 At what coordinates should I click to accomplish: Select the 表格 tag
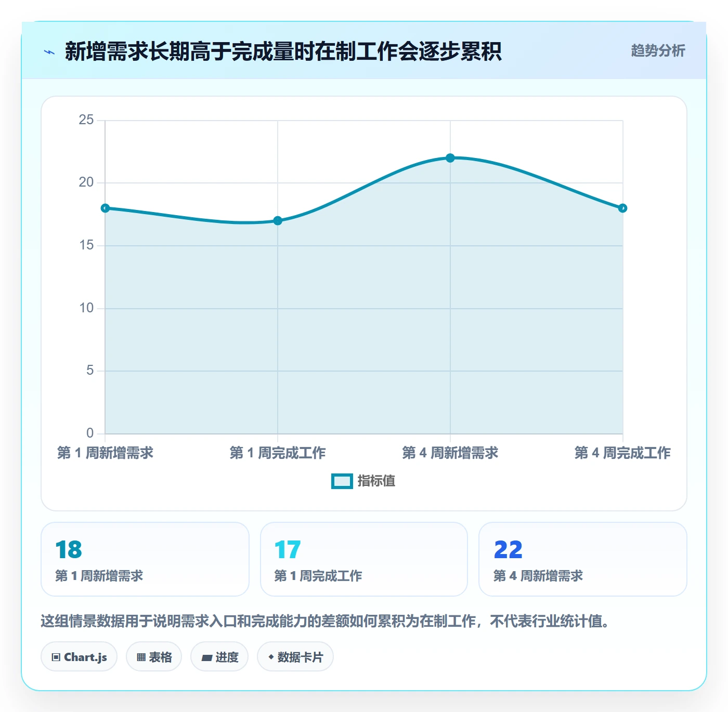pos(154,657)
